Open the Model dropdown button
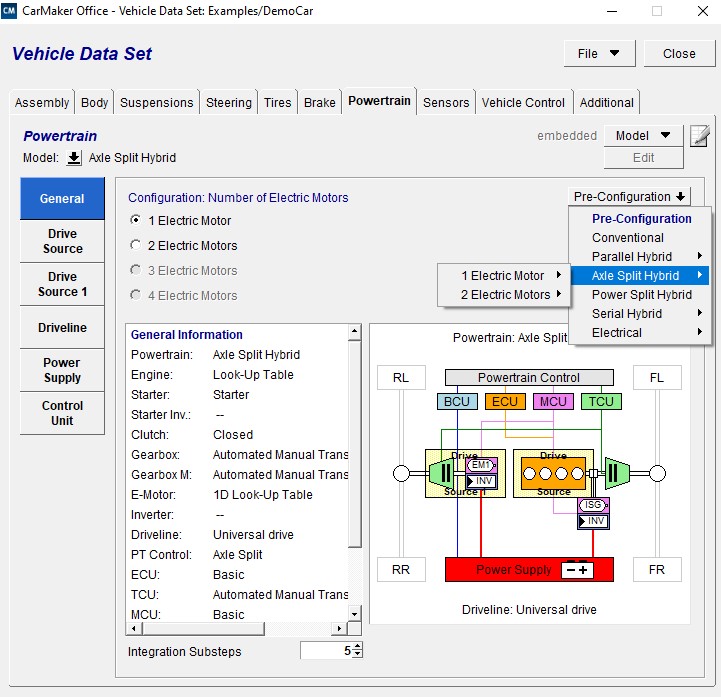The height and width of the screenshot is (697, 721). (643, 136)
